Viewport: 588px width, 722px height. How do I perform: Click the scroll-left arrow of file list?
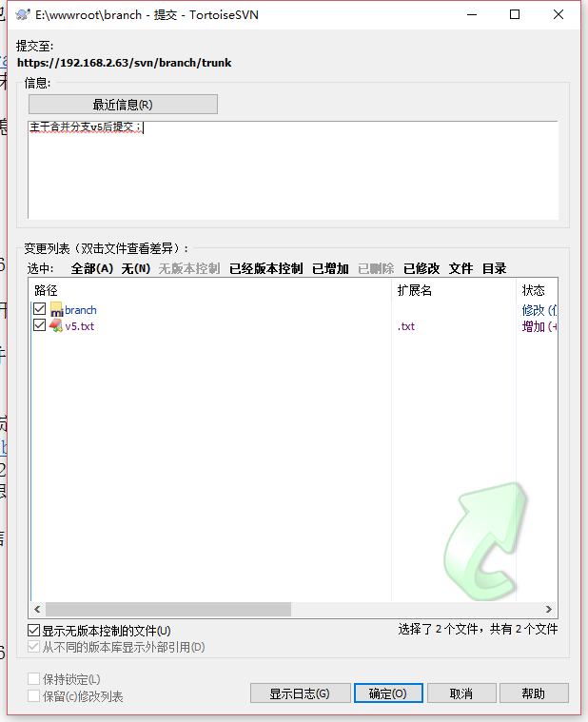[37, 609]
